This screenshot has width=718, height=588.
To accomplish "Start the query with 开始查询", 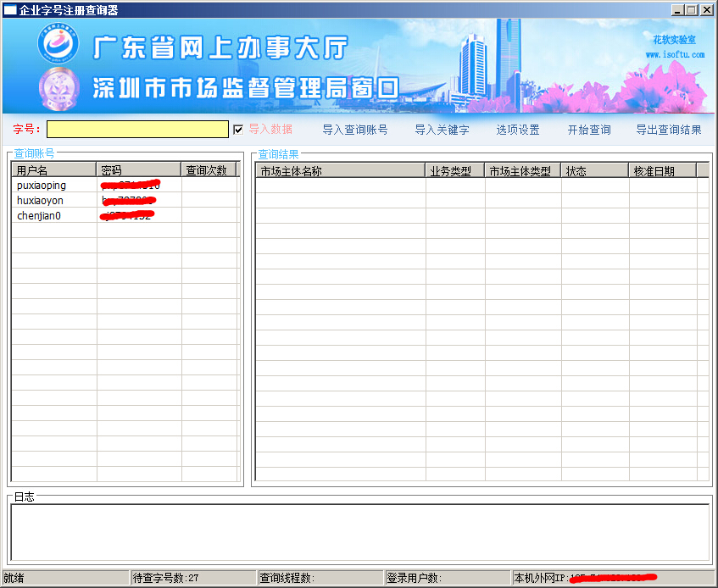I will [589, 130].
